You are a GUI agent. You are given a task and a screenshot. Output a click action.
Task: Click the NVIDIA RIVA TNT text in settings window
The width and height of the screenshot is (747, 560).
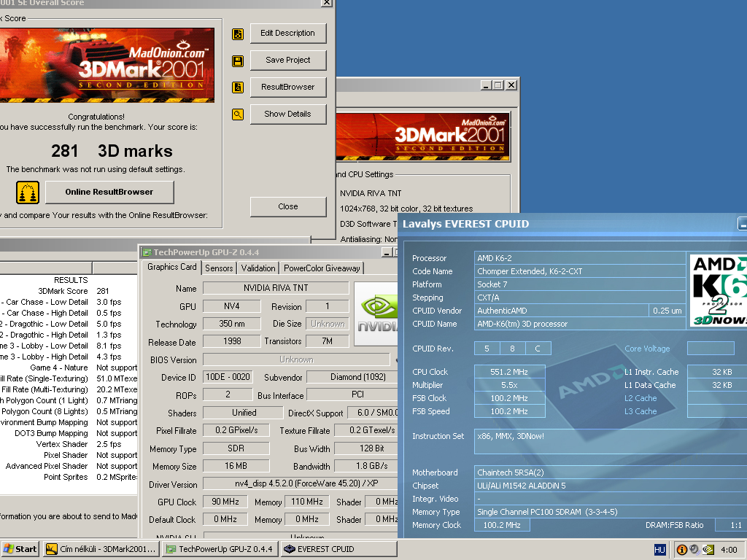tap(371, 193)
